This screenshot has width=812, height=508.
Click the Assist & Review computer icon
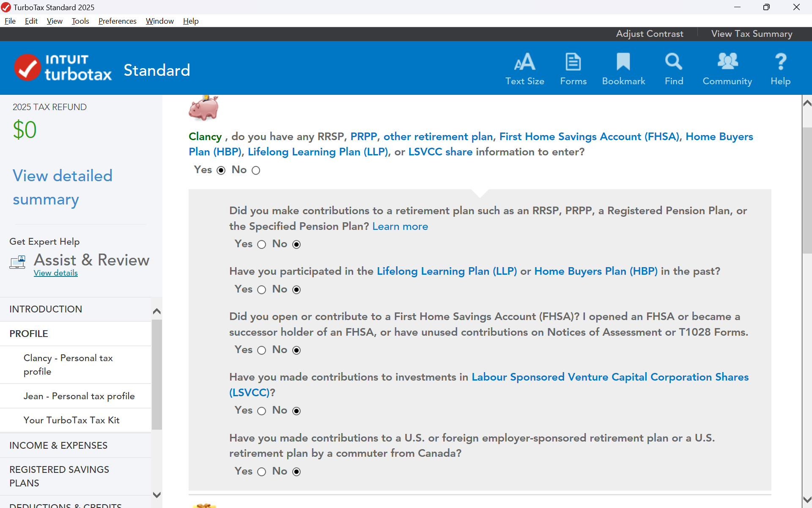(18, 262)
